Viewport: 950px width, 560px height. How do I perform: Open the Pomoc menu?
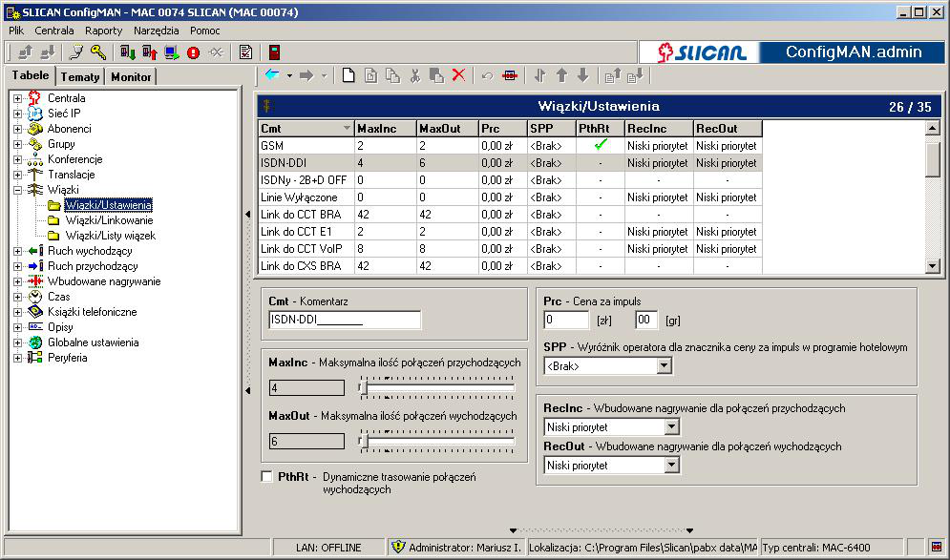pyautogui.click(x=204, y=31)
